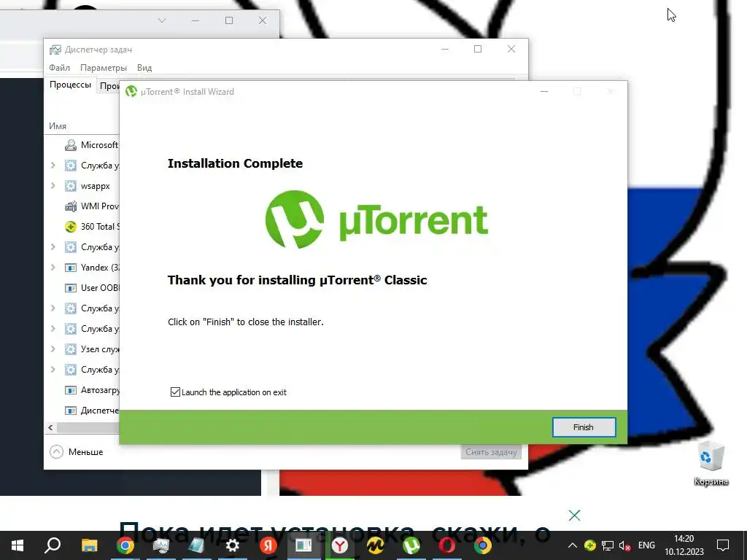Maximize the Task Manager window
The height and width of the screenshot is (560, 747).
(478, 49)
